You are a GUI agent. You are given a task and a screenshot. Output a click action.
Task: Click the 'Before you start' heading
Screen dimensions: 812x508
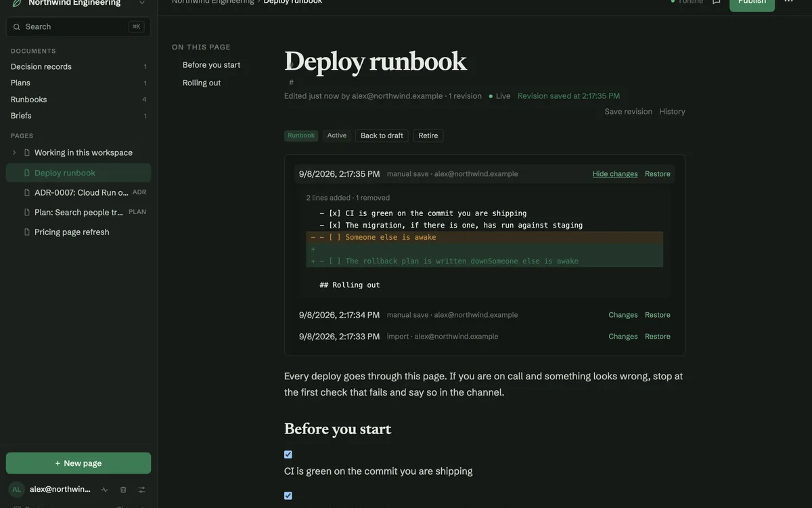click(338, 429)
